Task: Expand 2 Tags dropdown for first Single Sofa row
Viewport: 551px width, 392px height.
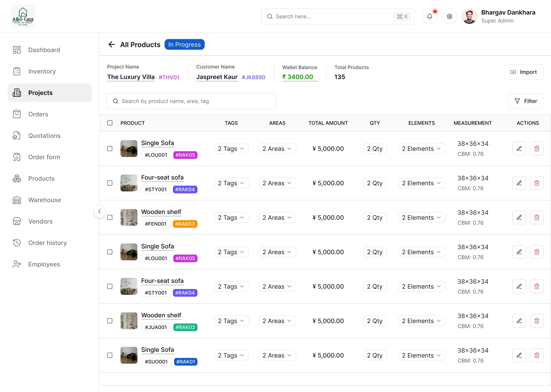Action: [x=231, y=149]
